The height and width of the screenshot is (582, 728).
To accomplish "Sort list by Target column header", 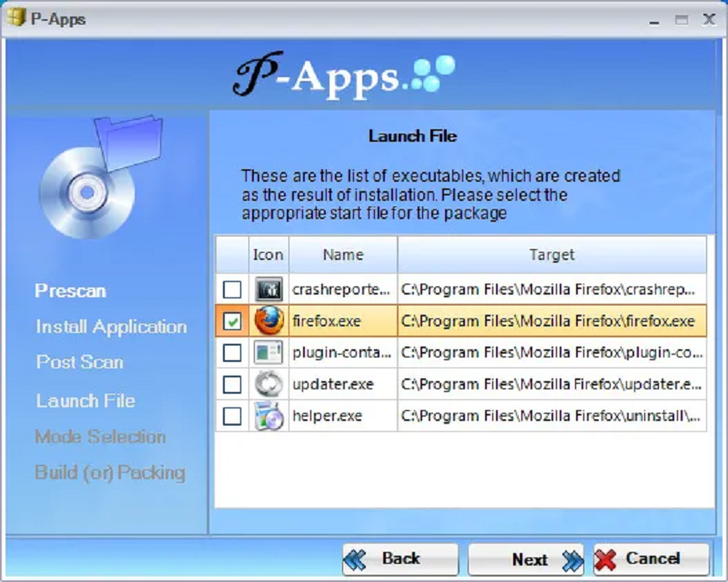I will point(551,255).
